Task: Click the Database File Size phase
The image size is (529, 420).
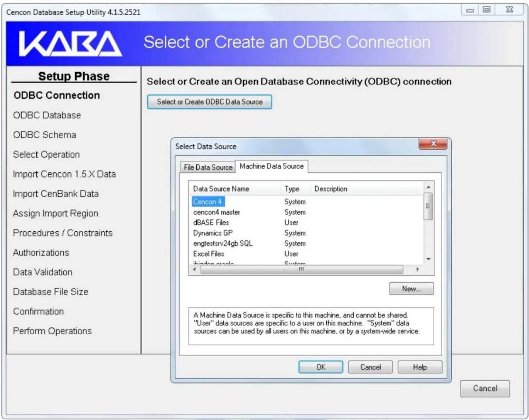Action: click(51, 292)
